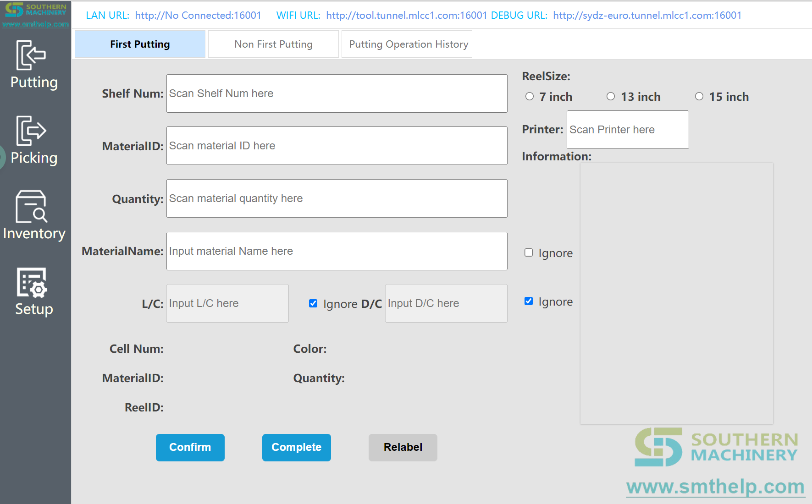
Task: Select the 15 inch reel size
Action: click(699, 97)
